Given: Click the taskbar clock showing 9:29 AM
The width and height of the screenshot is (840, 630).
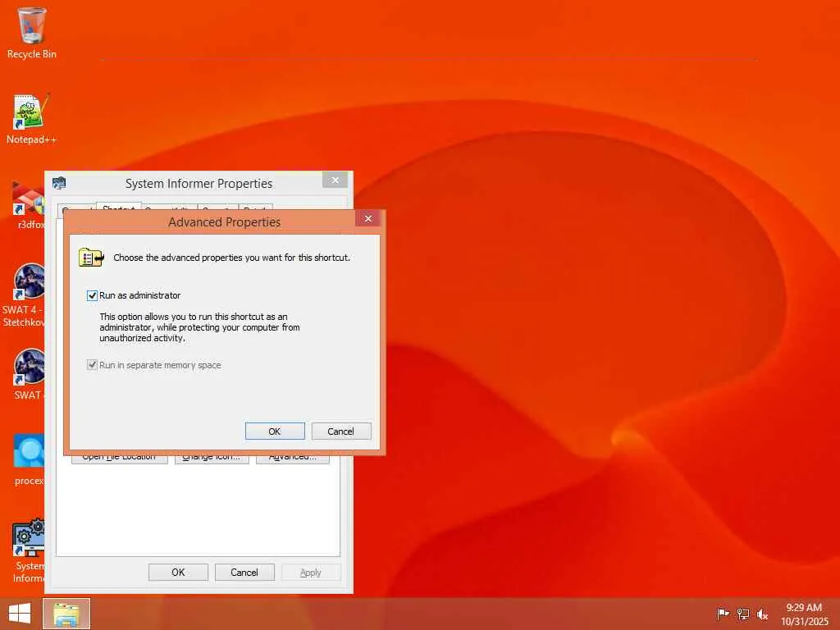Looking at the screenshot, I should [x=804, y=614].
